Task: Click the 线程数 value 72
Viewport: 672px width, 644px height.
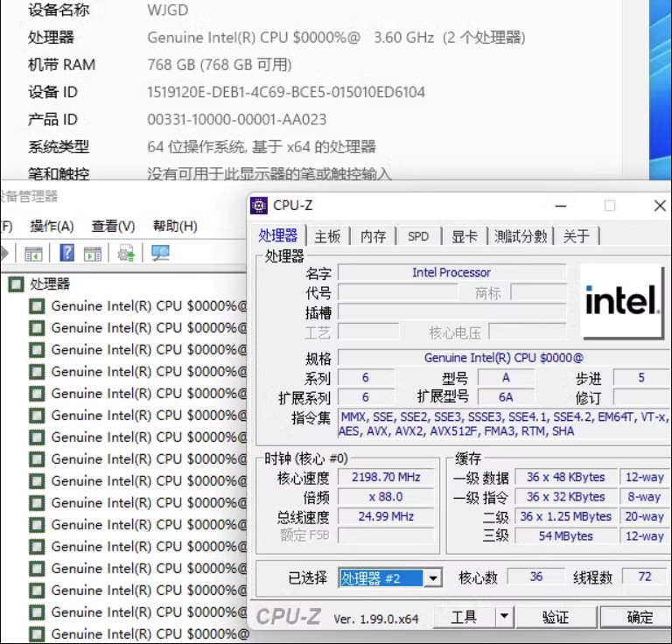Action: click(x=645, y=577)
